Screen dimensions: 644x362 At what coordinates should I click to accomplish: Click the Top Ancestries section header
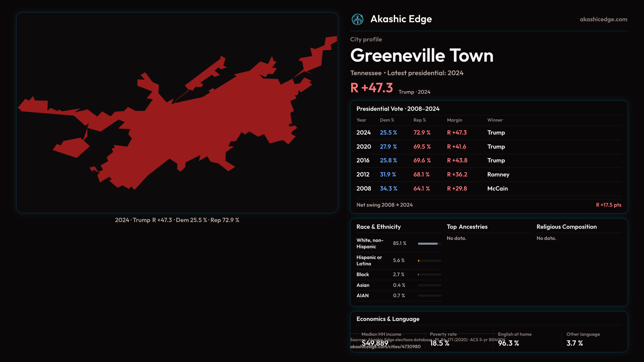467,227
